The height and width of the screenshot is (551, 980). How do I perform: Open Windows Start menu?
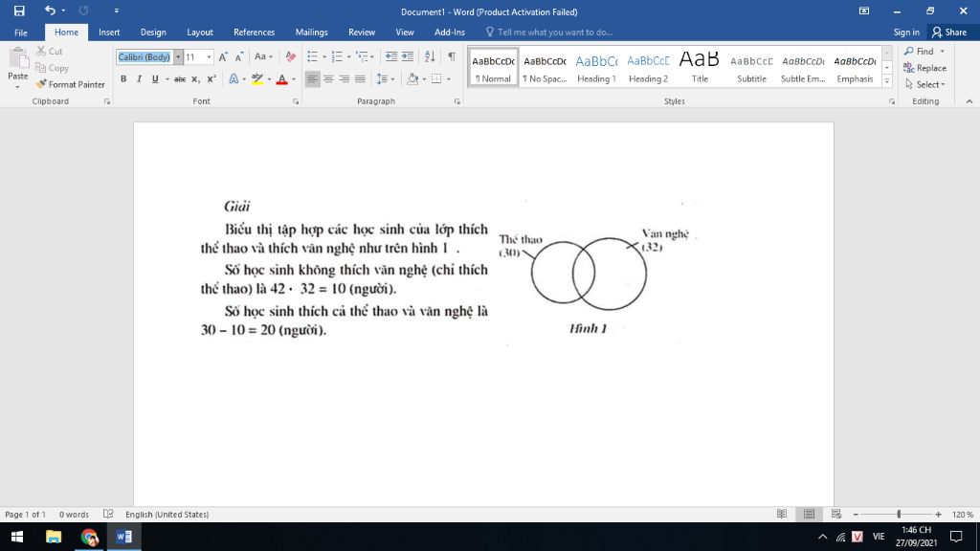17,537
